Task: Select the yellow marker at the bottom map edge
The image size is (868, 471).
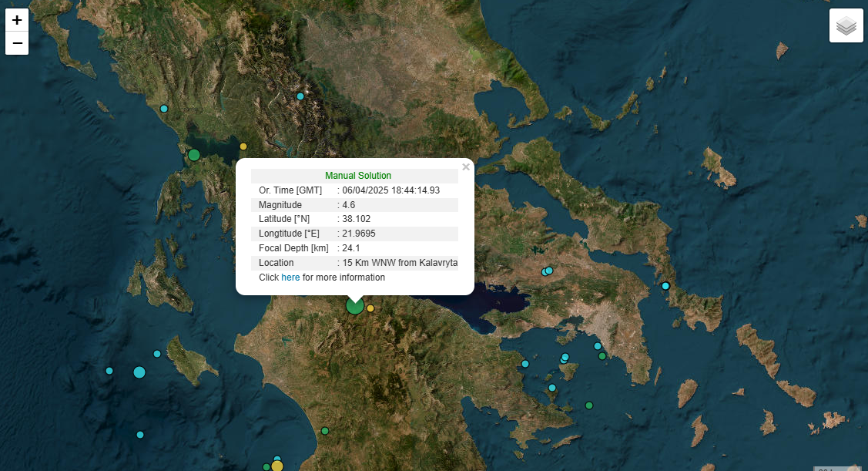Action: 277,466
